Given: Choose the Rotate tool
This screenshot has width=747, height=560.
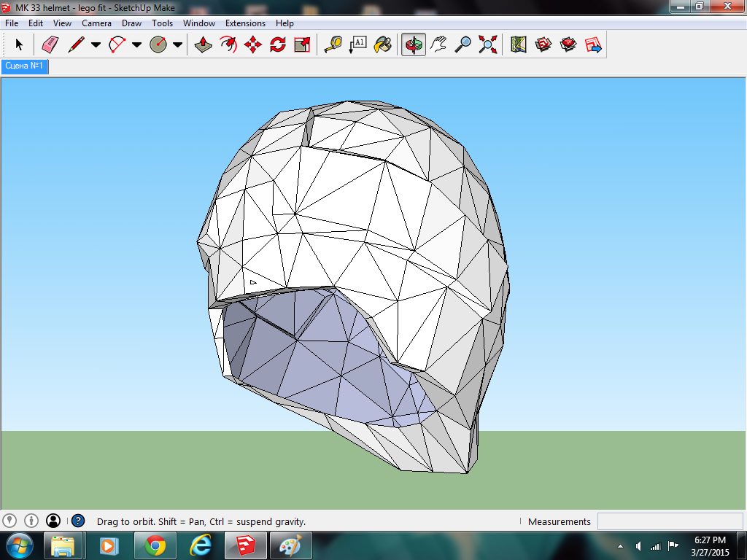Looking at the screenshot, I should click(x=277, y=45).
